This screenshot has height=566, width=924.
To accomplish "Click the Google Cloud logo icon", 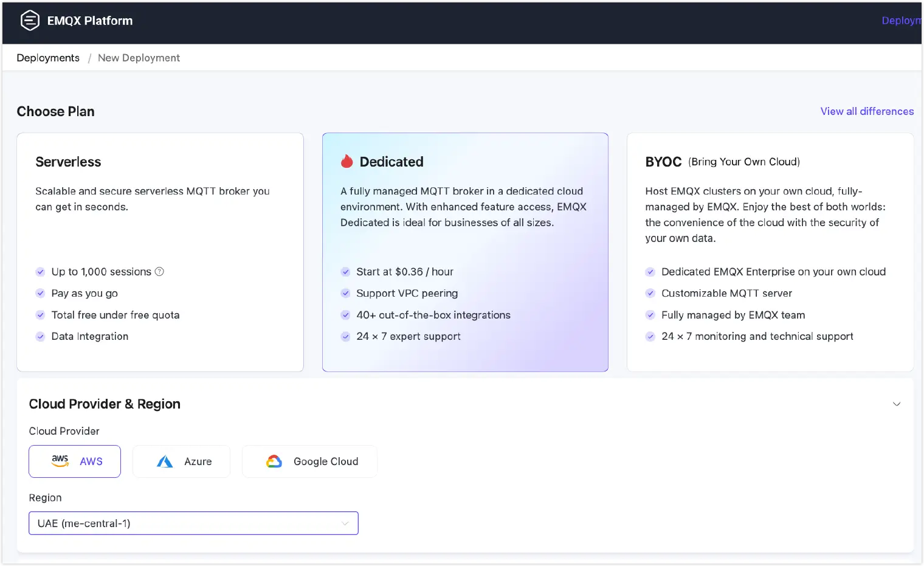I will pyautogui.click(x=274, y=461).
